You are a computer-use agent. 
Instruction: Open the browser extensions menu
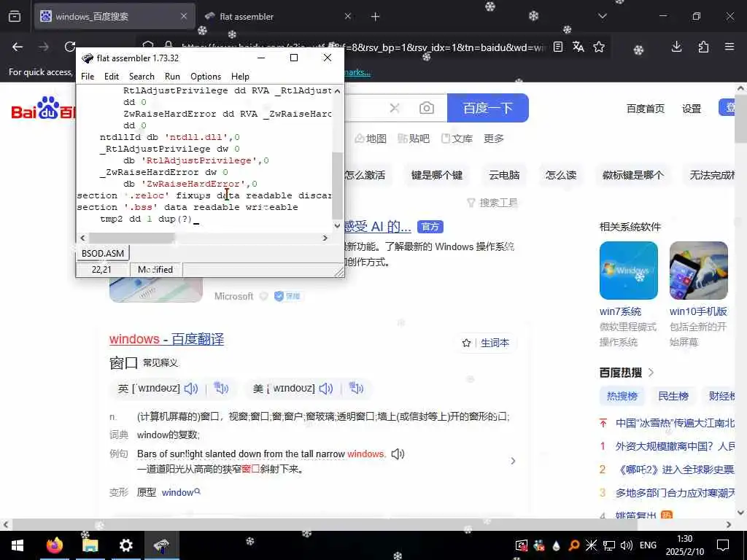(x=703, y=47)
